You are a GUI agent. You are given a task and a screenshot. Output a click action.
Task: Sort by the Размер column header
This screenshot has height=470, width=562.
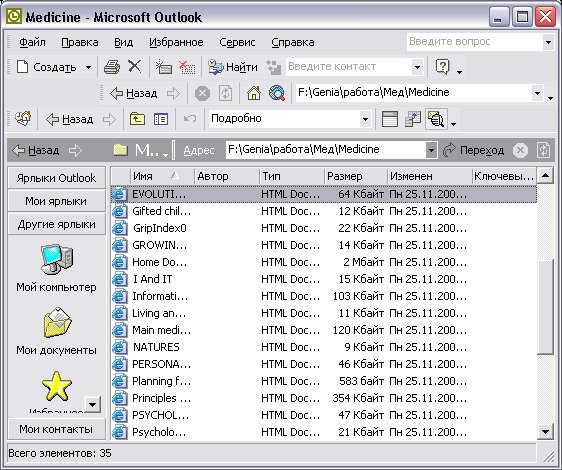tap(356, 176)
